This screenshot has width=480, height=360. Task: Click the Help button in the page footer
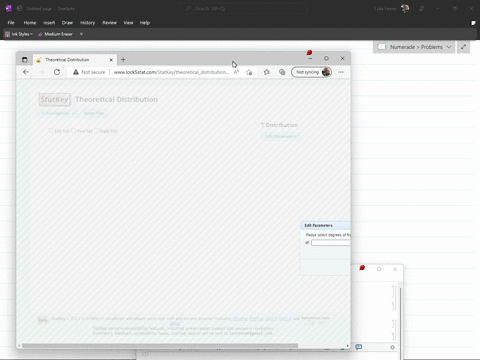point(43,320)
